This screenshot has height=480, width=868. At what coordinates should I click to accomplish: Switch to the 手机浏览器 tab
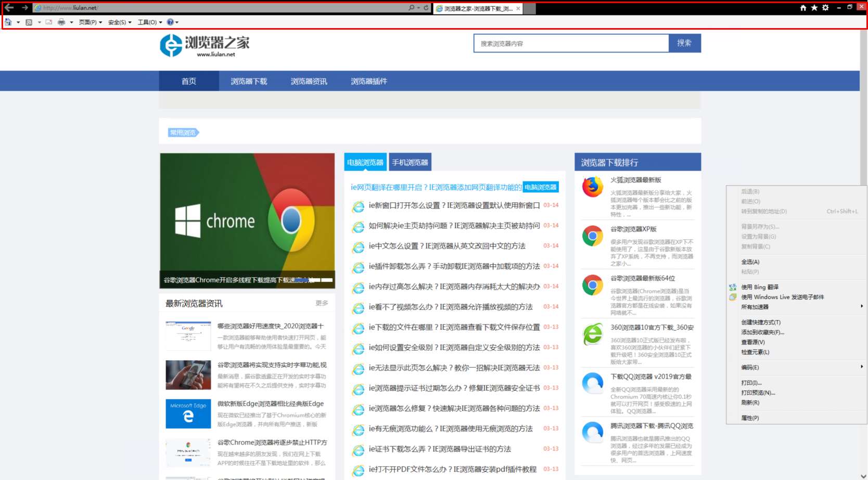pos(410,162)
